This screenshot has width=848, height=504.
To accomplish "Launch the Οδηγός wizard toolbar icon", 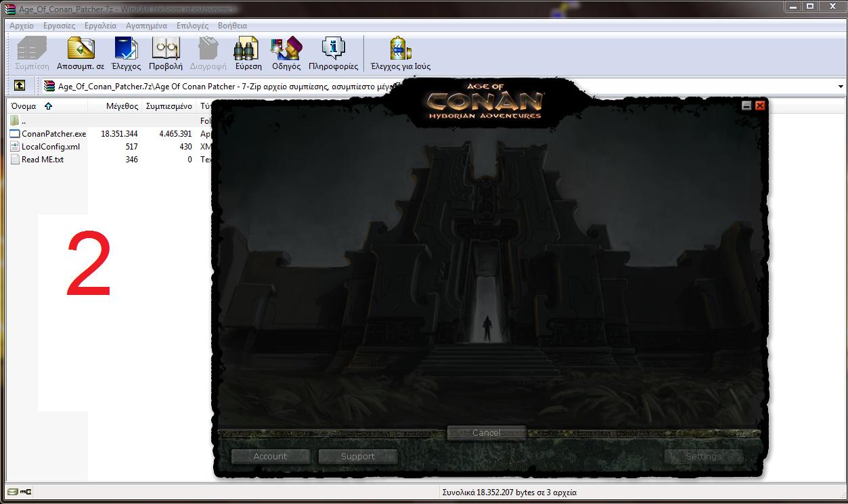I will click(286, 54).
